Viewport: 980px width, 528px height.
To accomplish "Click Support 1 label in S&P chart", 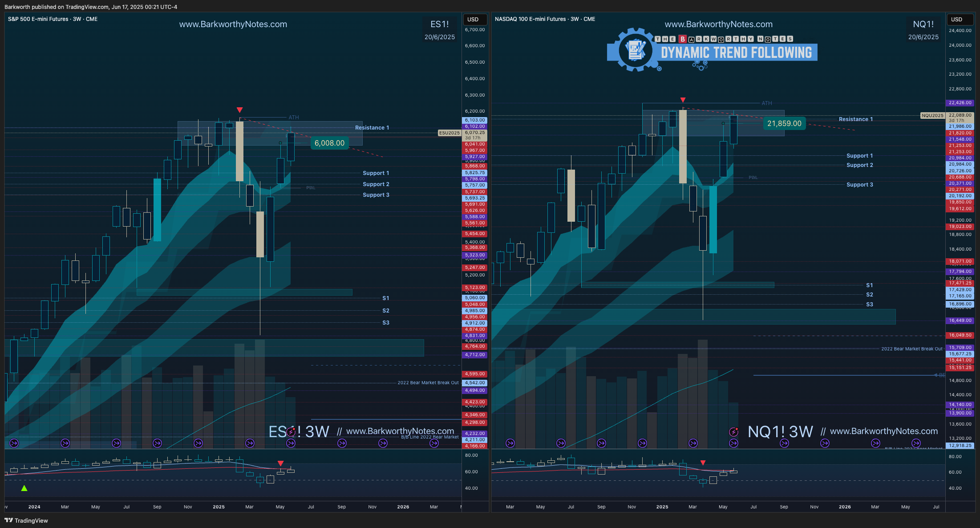I will pos(376,173).
